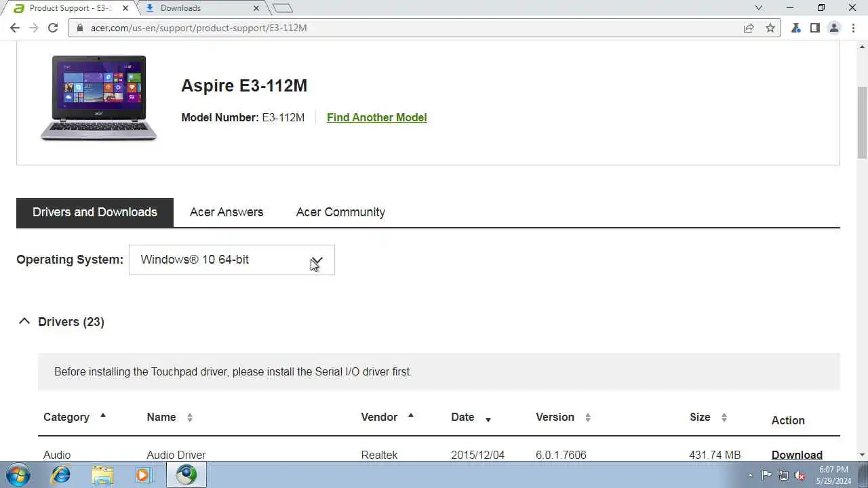Viewport: 868px width, 488px height.
Task: Open the browser side panel
Action: 815,28
